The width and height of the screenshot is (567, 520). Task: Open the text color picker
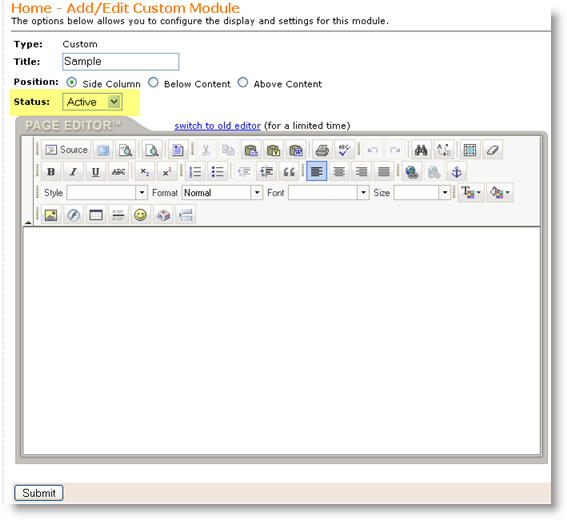(470, 192)
